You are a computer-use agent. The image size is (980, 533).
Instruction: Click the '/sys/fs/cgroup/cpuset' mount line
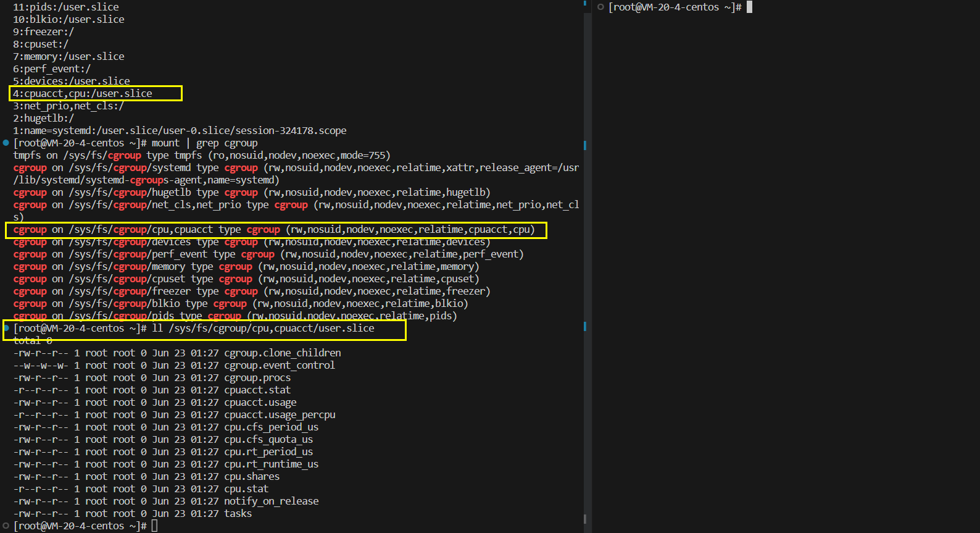coord(246,279)
